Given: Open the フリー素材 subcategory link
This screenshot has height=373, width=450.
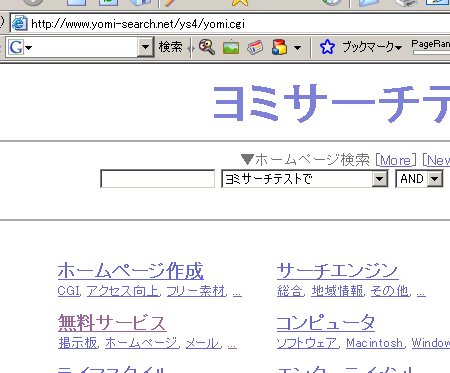Looking at the screenshot, I should [x=196, y=291].
